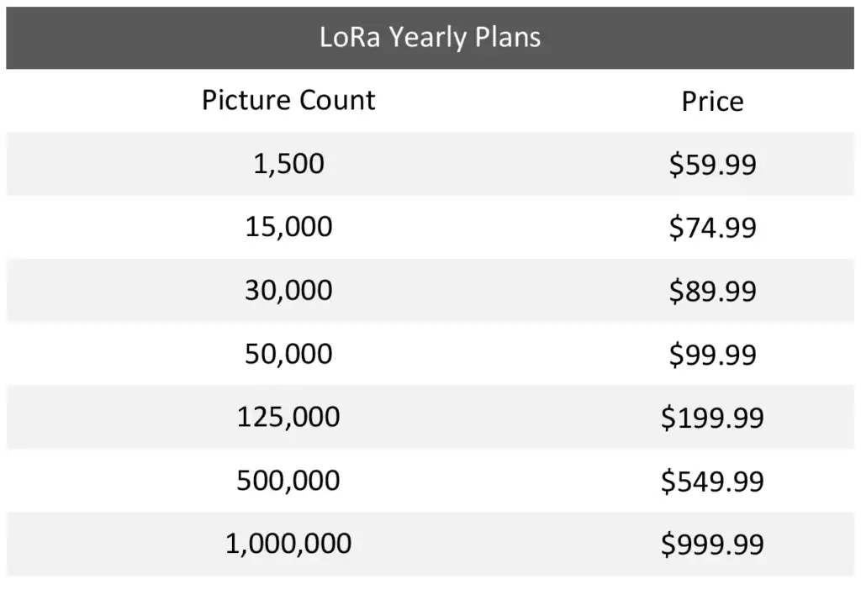The image size is (861, 616).
Task: Select the 500,000 picture count cell
Action: coord(288,481)
